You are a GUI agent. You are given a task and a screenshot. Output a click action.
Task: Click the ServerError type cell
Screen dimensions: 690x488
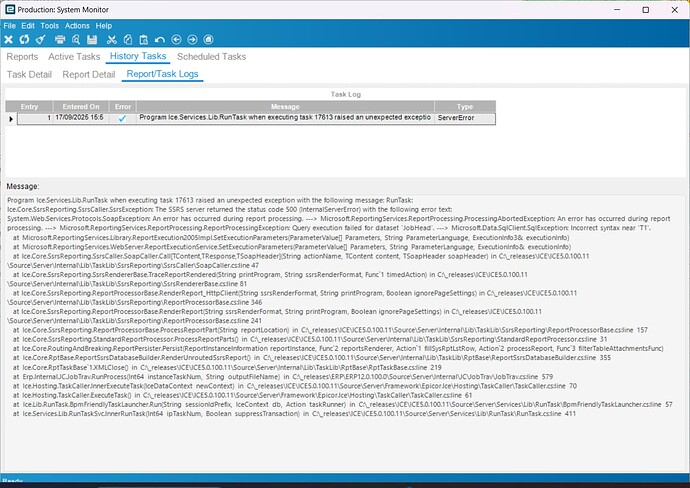pyautogui.click(x=465, y=118)
